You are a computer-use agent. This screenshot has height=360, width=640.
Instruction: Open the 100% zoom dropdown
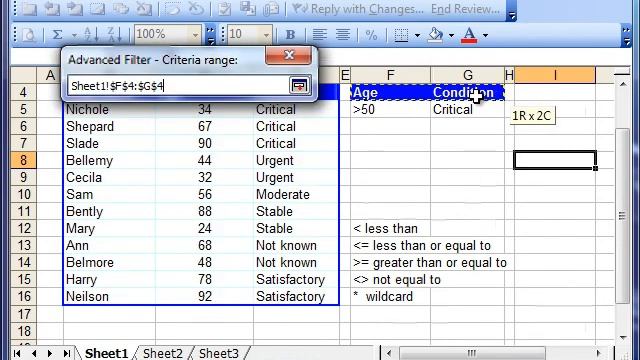pyautogui.click(x=195, y=36)
